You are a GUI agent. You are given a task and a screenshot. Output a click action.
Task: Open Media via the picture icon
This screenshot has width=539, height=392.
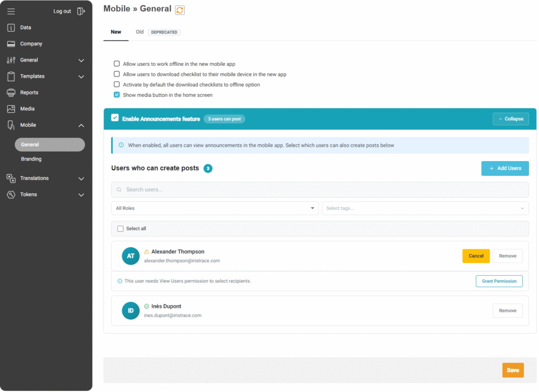click(11, 109)
